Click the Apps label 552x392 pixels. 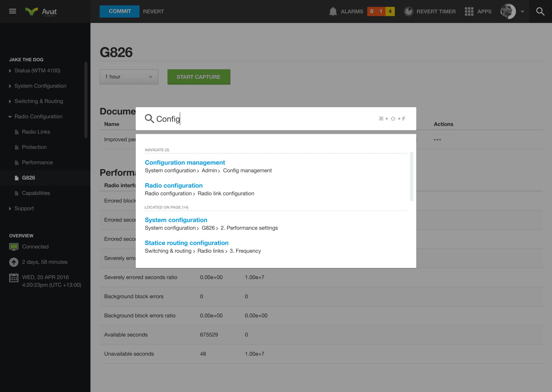(484, 11)
